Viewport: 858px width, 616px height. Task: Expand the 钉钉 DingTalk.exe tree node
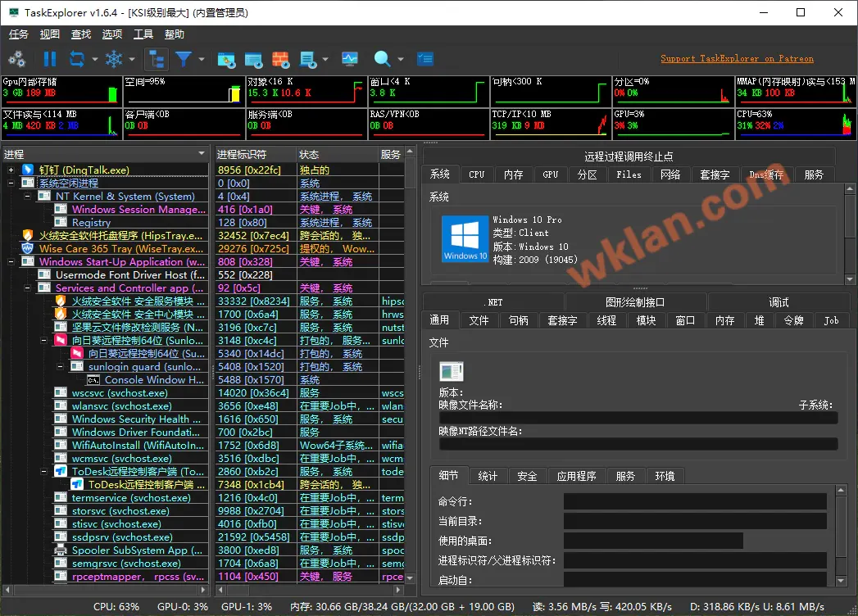pos(11,170)
